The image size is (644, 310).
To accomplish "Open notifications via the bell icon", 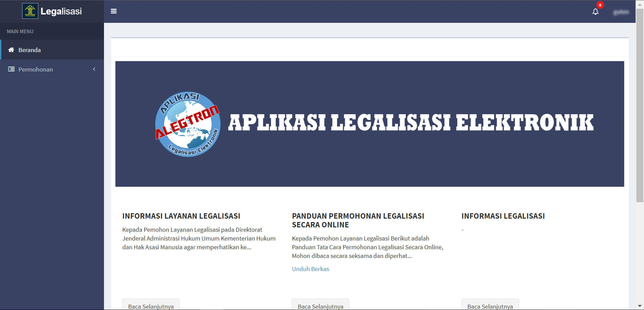I will (x=595, y=12).
